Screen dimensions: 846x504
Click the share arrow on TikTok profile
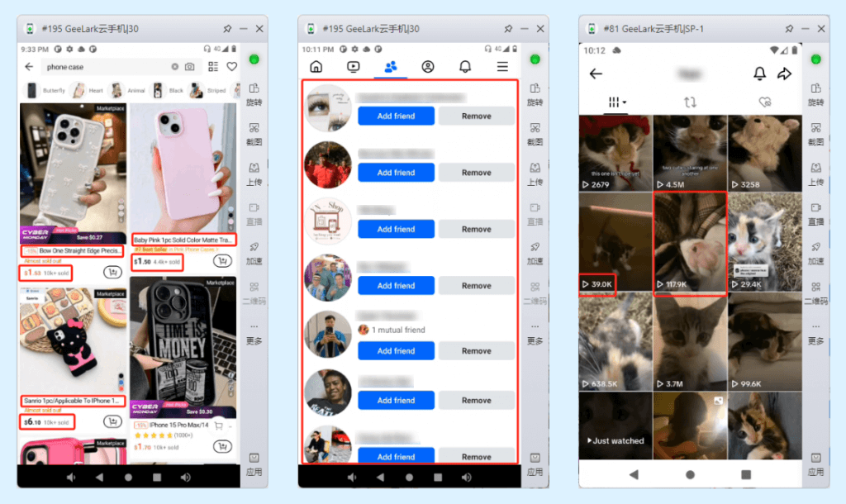point(784,74)
